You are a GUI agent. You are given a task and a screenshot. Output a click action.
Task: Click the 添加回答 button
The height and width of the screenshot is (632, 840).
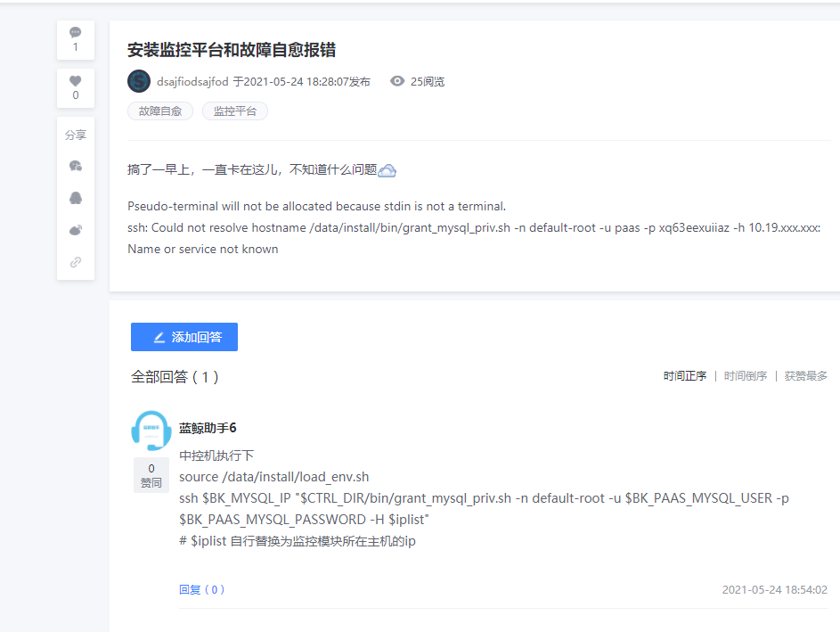tap(184, 337)
